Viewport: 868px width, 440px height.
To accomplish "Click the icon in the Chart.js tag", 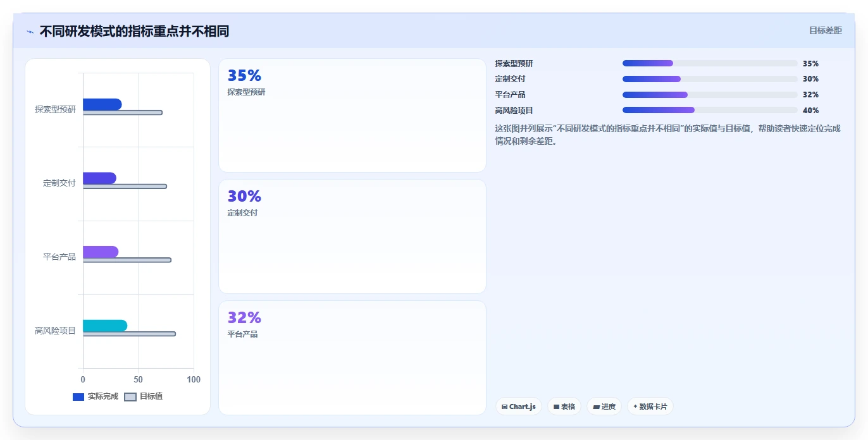I will (504, 406).
